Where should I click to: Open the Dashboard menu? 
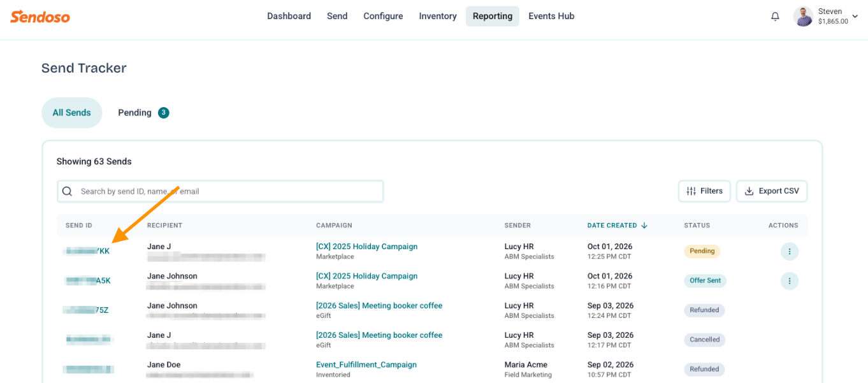289,17
